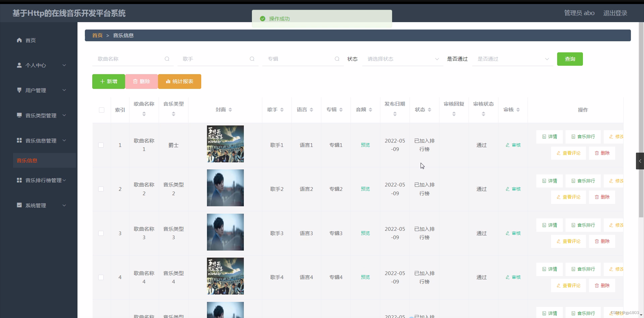
Task: Click the home icon in sidebar
Action: click(x=19, y=40)
